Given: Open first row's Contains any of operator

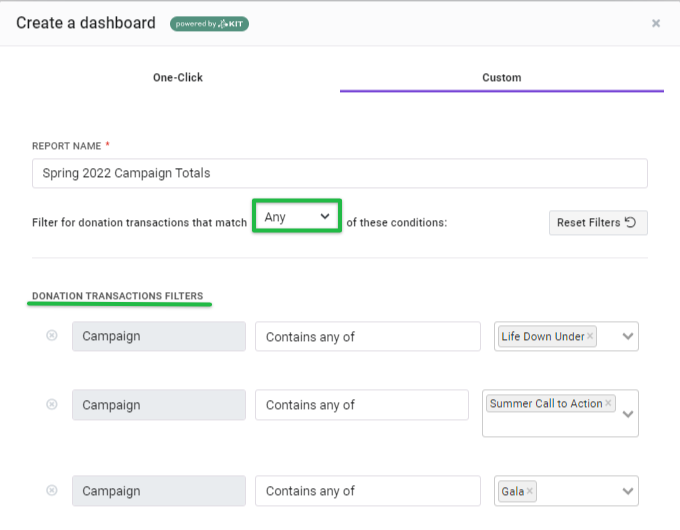Looking at the screenshot, I should 368,336.
